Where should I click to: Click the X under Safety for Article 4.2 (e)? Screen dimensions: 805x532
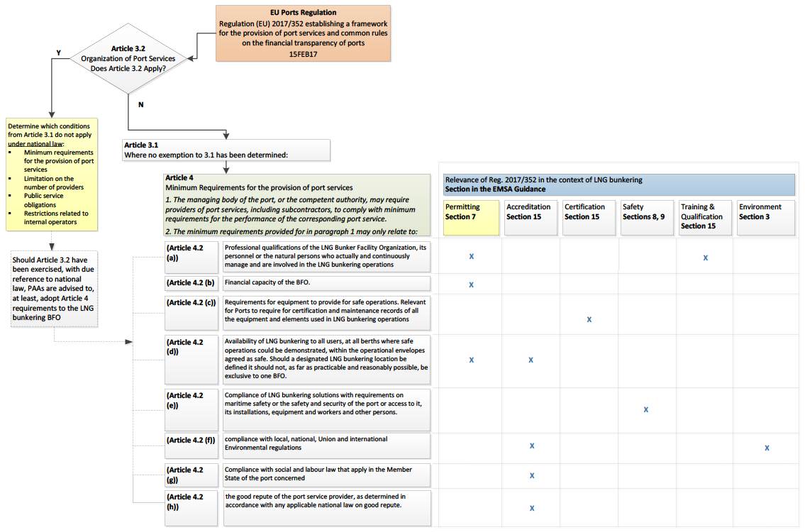point(645,409)
